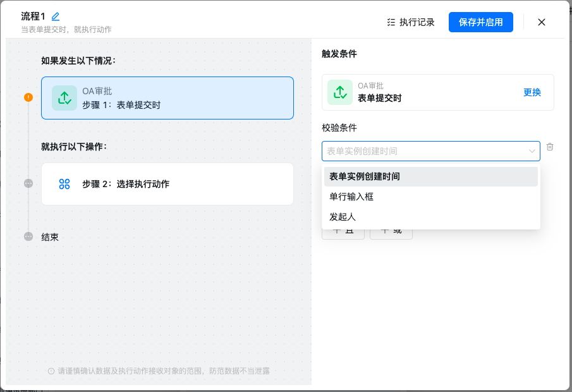This screenshot has width=572, height=392.
Task: Click the green OA审批 icon in step 1 card
Action: point(64,98)
